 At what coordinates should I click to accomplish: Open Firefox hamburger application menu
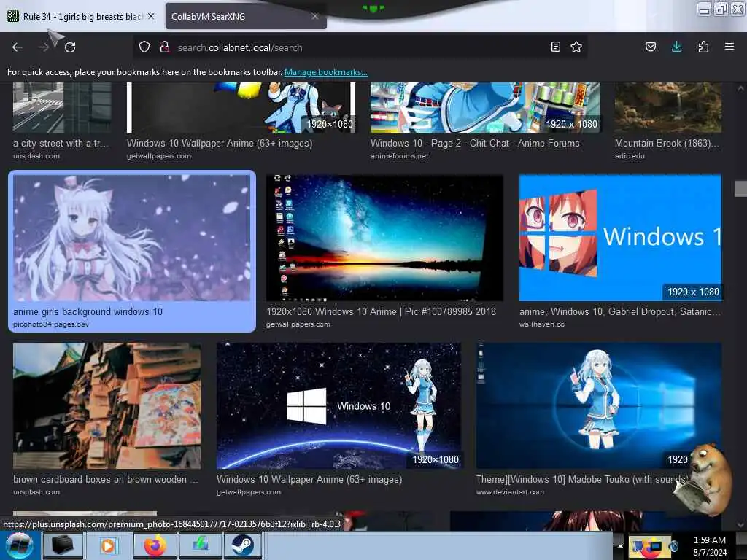729,47
